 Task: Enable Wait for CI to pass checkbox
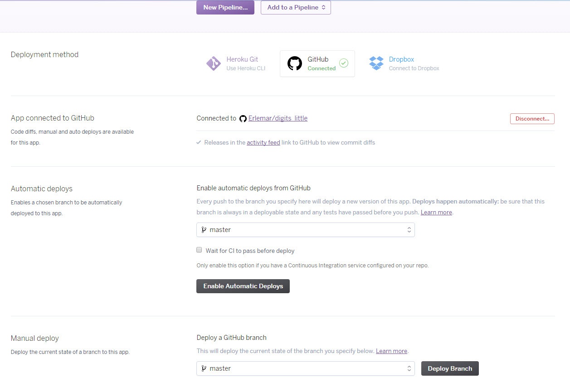(199, 250)
